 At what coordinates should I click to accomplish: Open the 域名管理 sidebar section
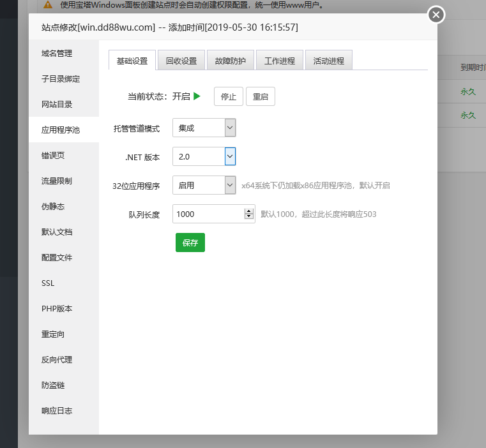coord(64,54)
